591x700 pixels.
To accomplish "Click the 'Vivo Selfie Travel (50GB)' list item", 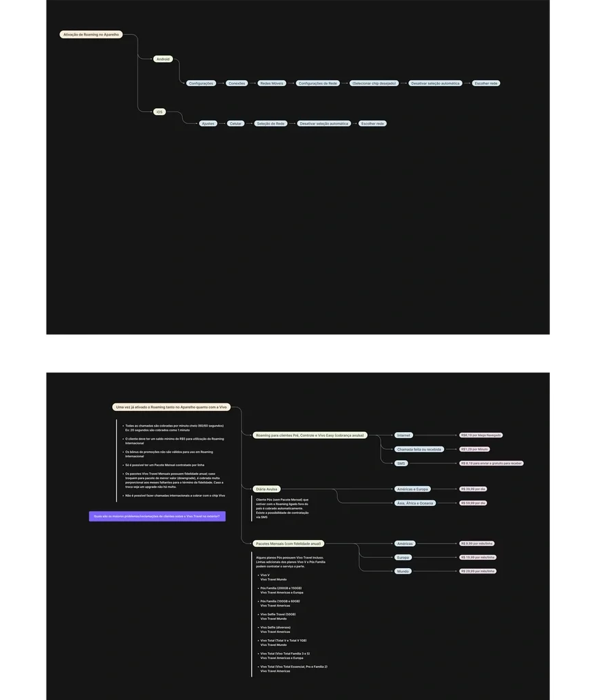I will coord(278,616).
